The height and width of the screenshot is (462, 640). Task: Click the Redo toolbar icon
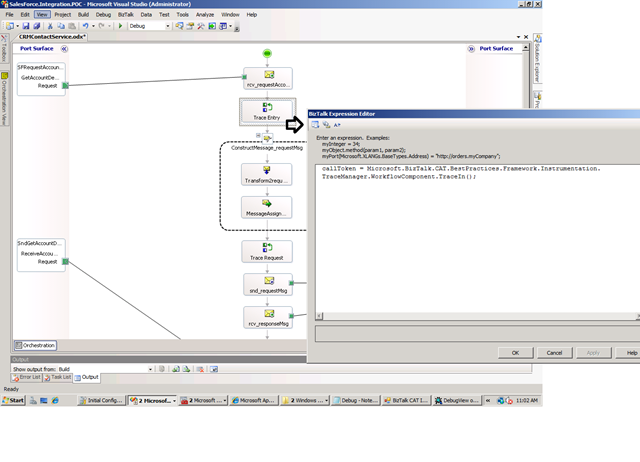click(x=101, y=26)
